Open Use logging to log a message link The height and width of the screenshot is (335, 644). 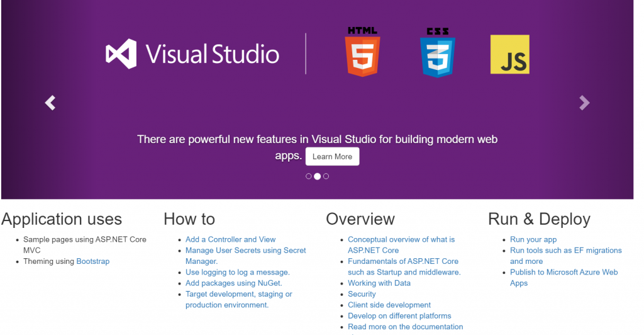coord(237,272)
